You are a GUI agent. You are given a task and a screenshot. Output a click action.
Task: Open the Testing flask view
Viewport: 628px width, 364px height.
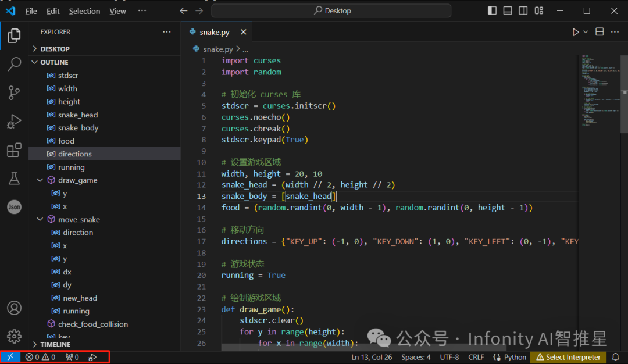click(14, 179)
